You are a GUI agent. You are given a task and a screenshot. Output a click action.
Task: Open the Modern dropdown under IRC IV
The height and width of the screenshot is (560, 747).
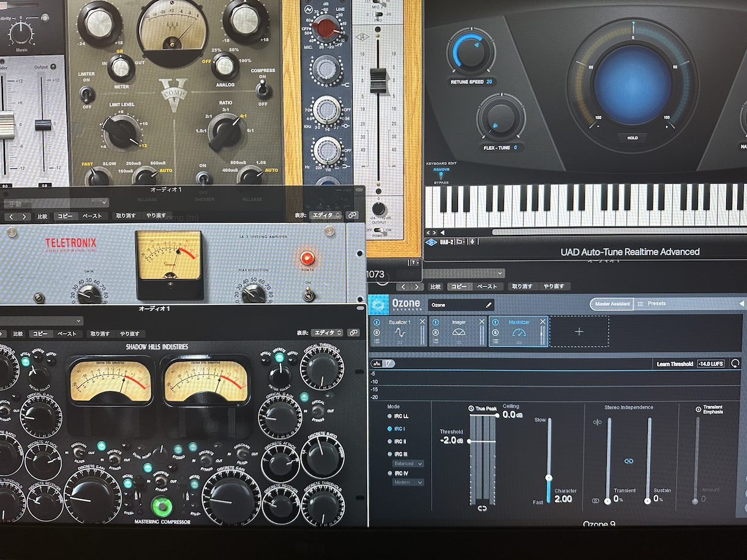coord(408,482)
